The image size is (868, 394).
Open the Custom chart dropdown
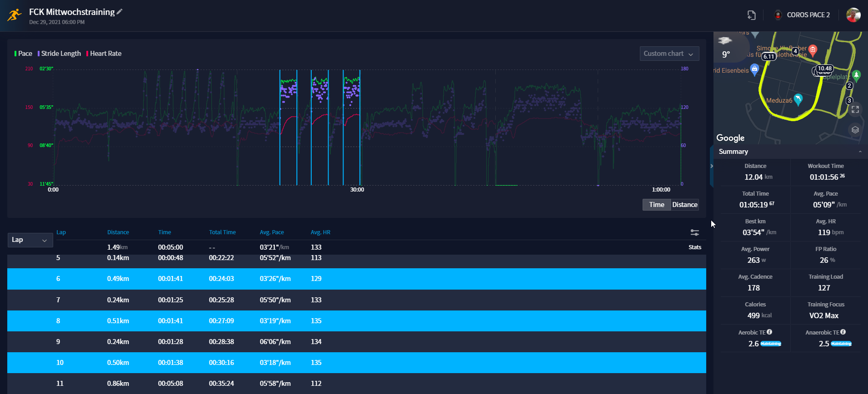[x=669, y=54]
